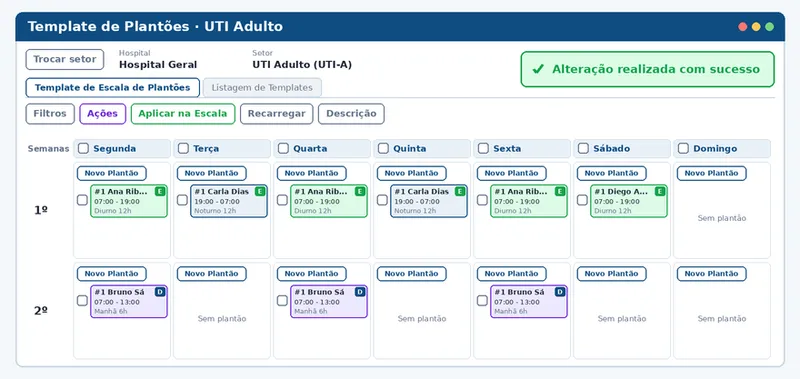This screenshot has height=379, width=800.
Task: Click the E badge on Quinta Carla Dias shift
Action: coord(460,191)
